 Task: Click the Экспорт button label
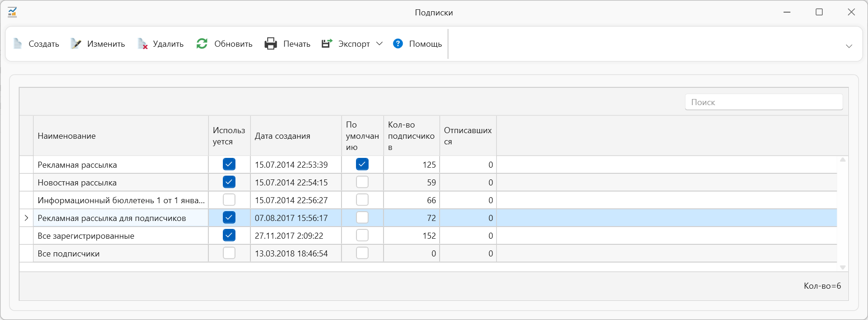pyautogui.click(x=354, y=44)
